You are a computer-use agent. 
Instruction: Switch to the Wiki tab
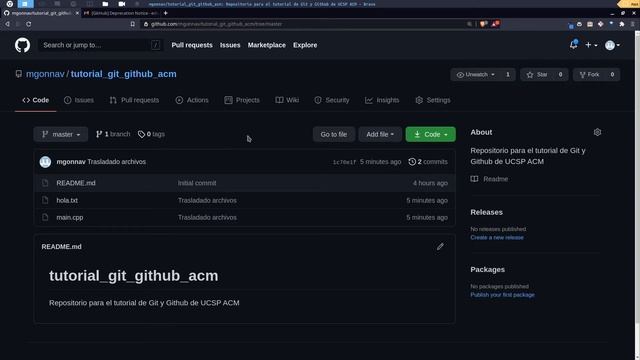(x=287, y=100)
